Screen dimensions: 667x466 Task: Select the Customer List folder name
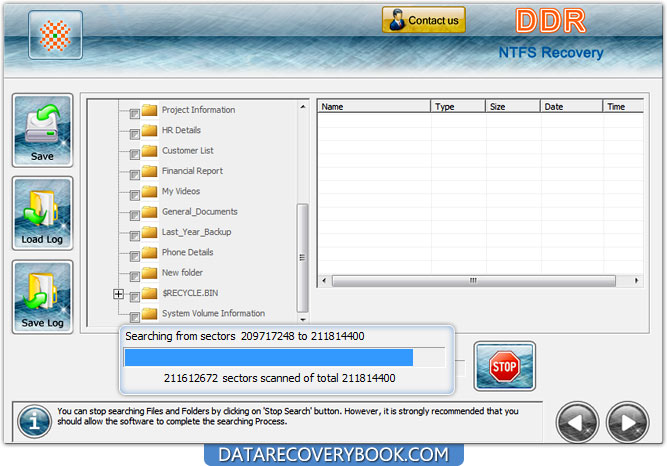click(188, 151)
